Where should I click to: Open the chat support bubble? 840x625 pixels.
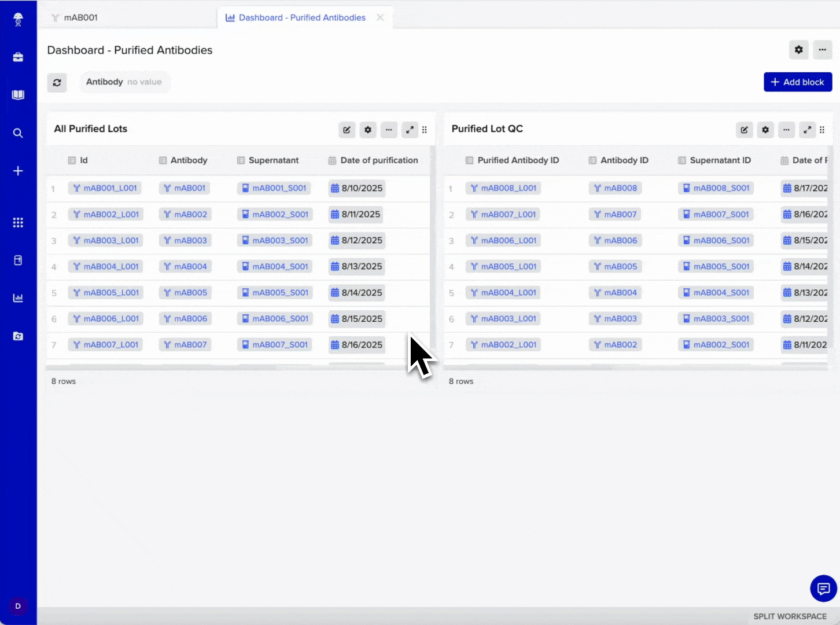point(823,589)
